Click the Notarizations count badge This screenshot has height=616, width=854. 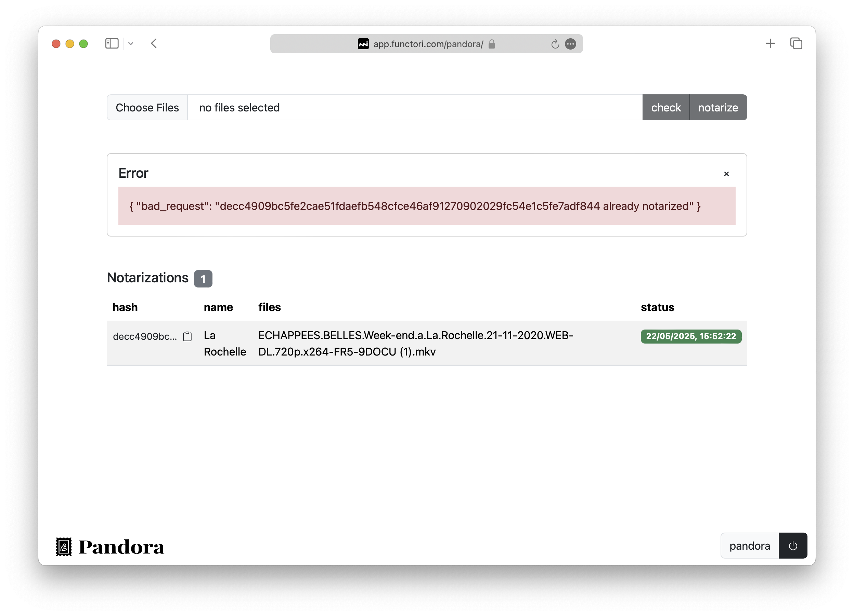[203, 279]
